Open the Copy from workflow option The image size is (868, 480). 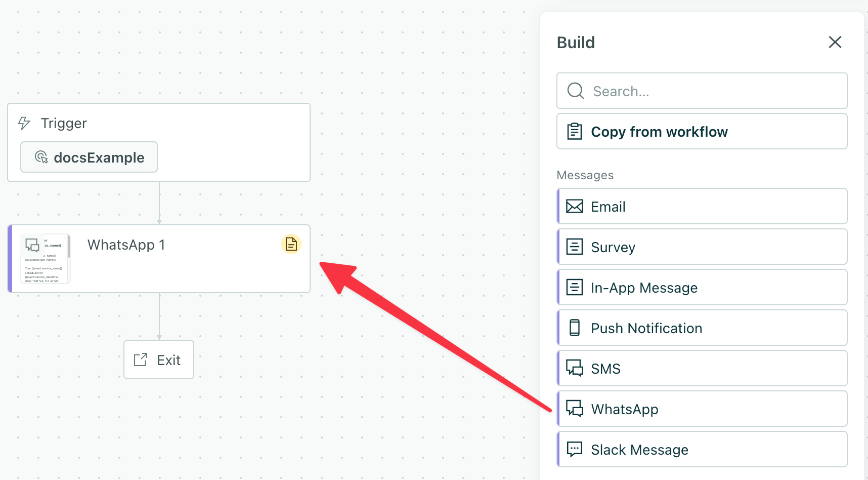pyautogui.click(x=659, y=131)
